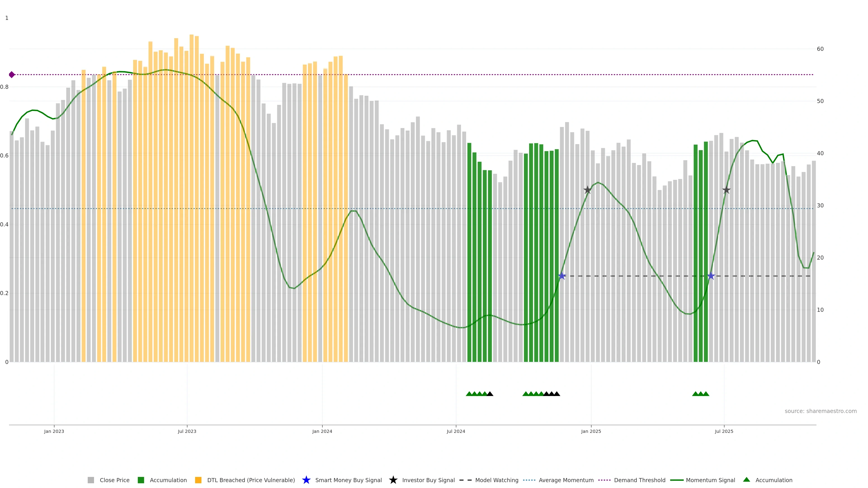Click the Jul 2025 axis label
868x488 pixels.
(724, 432)
